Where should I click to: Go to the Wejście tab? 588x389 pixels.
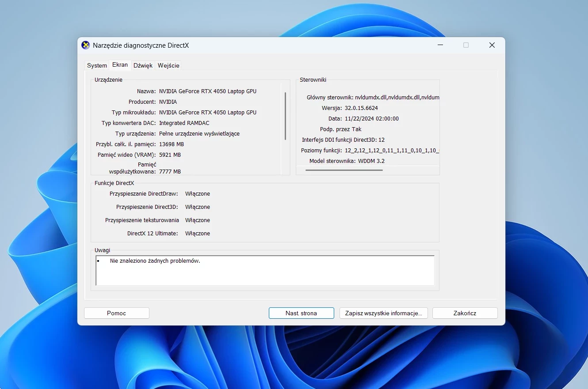pyautogui.click(x=168, y=65)
